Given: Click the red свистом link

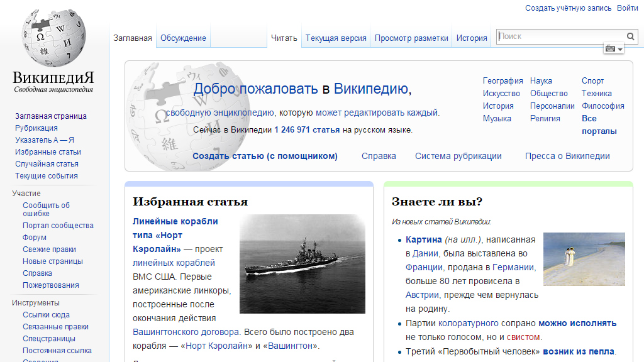Looking at the screenshot, I should coord(523,337).
